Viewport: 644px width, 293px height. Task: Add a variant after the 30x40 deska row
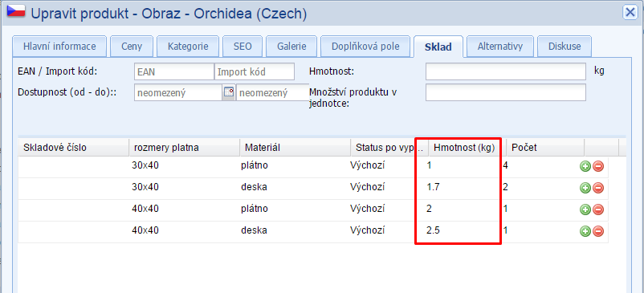click(585, 188)
